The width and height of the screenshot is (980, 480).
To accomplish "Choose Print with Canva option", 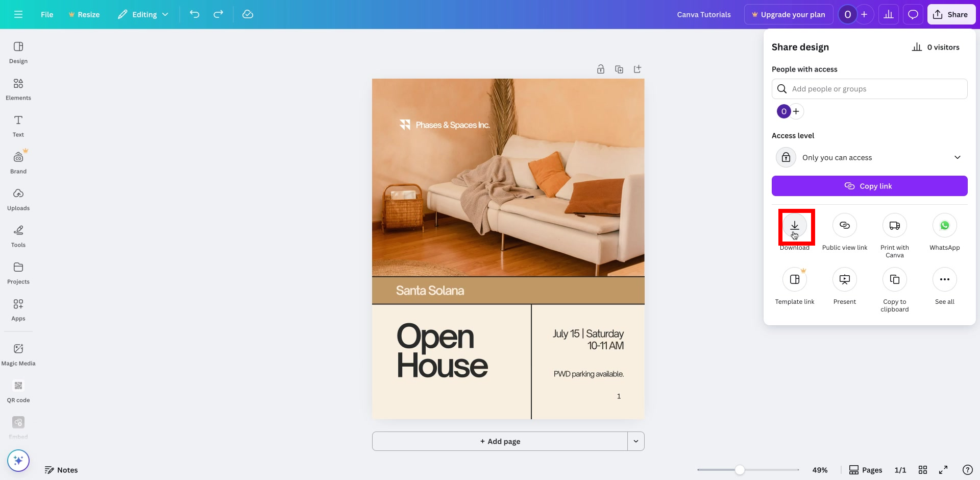I will coord(894,225).
